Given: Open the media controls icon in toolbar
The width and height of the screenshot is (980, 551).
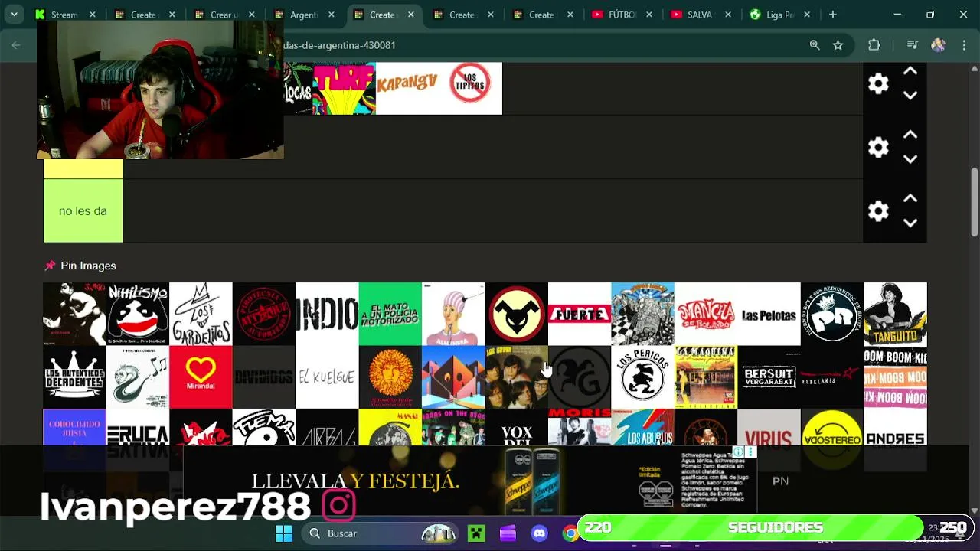Looking at the screenshot, I should click(x=912, y=45).
